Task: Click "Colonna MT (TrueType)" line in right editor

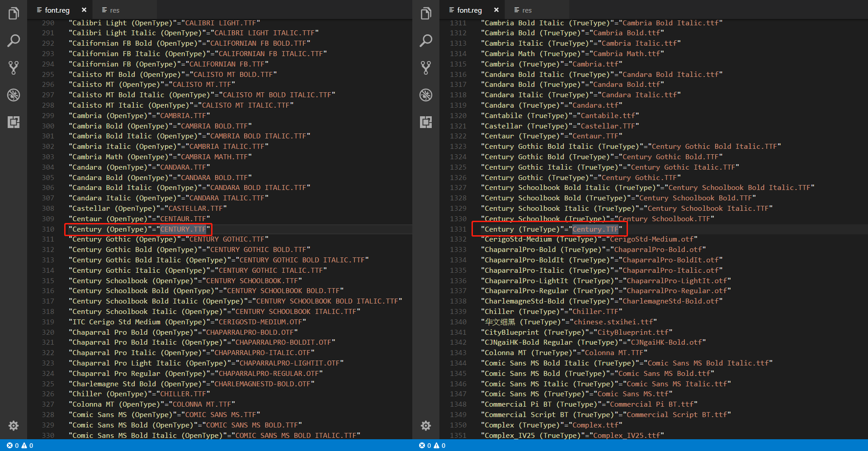Action: coord(564,353)
